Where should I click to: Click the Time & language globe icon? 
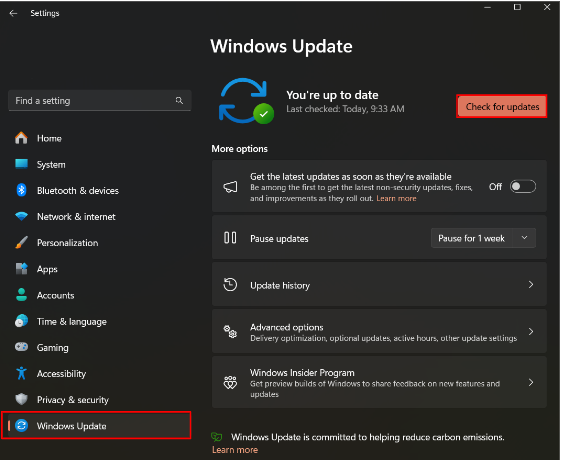click(21, 321)
